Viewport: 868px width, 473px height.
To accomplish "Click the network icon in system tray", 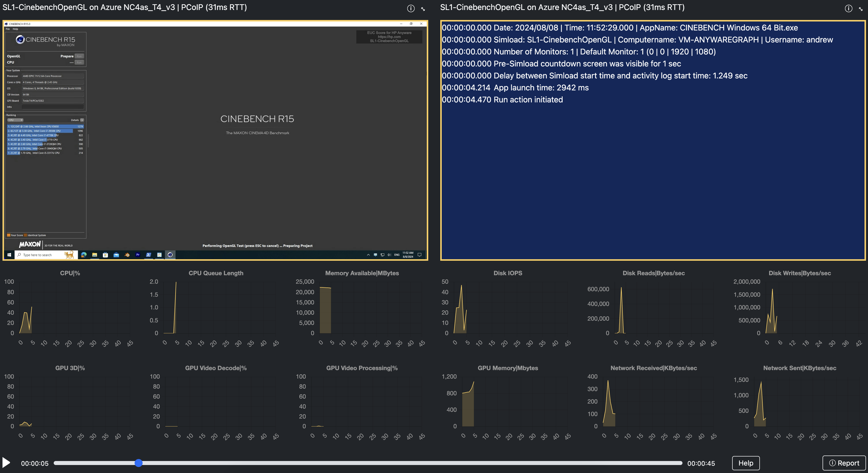I will click(383, 255).
